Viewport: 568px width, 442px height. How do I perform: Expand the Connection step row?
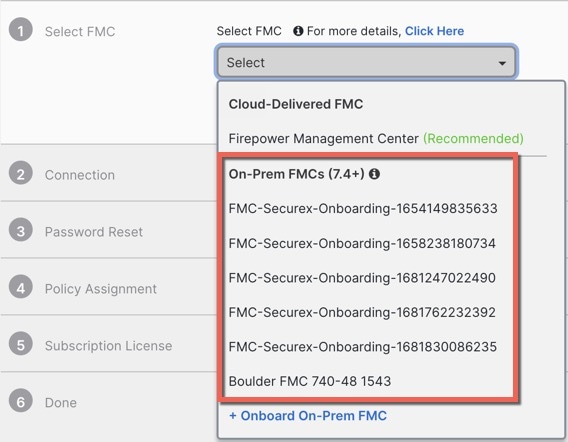pyautogui.click(x=109, y=174)
